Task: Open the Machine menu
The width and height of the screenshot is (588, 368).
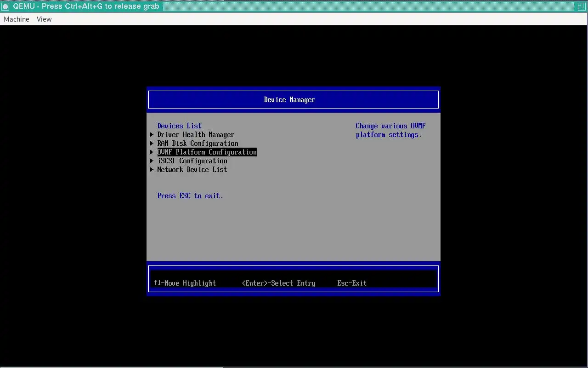Action: 17,19
